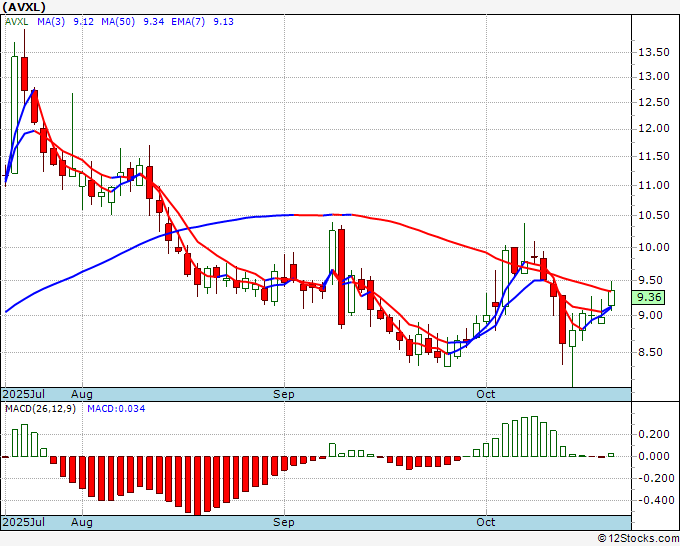
Task: Click the 11.50 price axis label
Action: [x=654, y=156]
